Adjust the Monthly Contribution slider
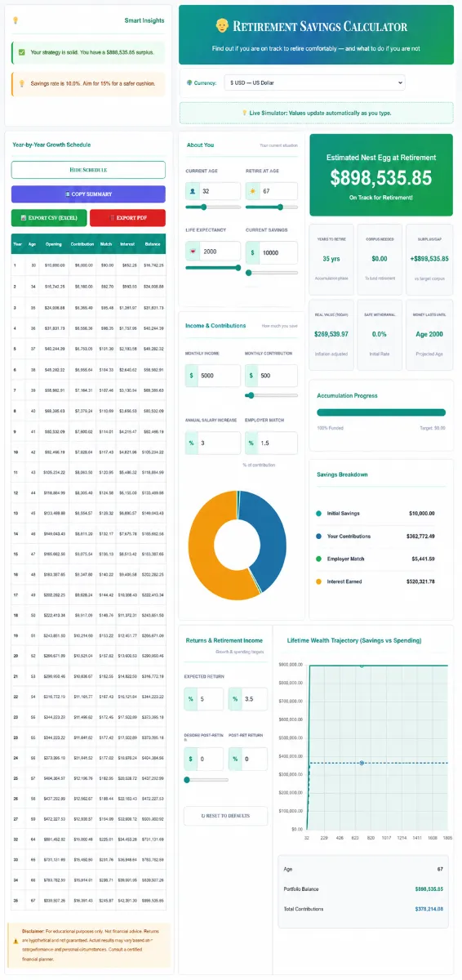462x980 pixels. (x=272, y=394)
